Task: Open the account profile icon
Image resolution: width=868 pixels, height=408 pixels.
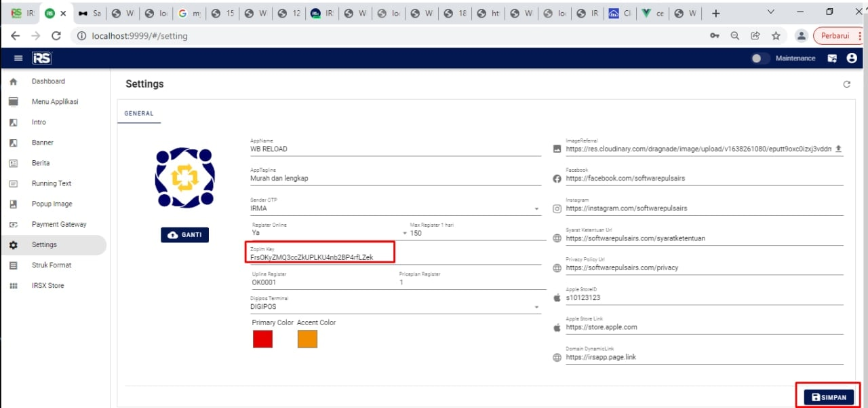Action: pos(852,58)
